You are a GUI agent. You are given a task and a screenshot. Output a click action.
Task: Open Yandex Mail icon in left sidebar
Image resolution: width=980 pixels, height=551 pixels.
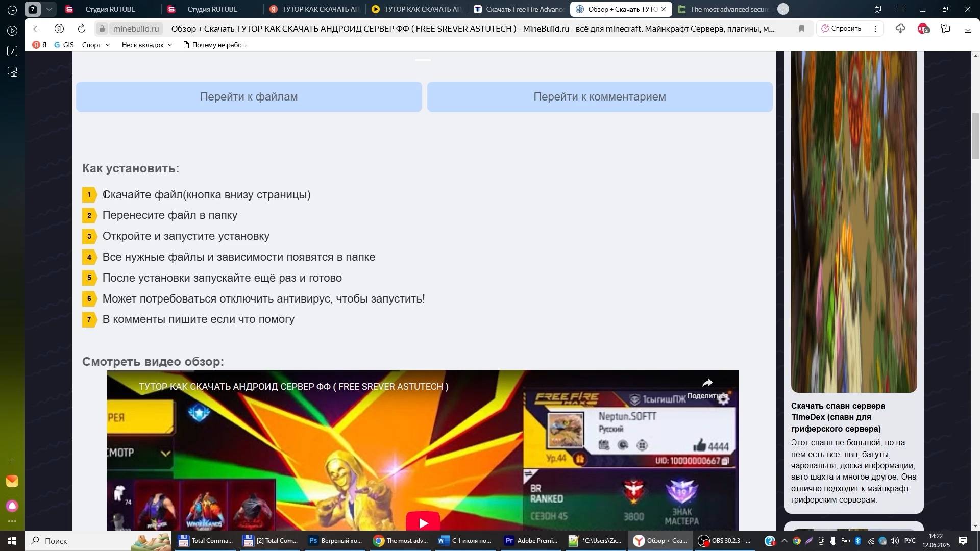(x=12, y=481)
